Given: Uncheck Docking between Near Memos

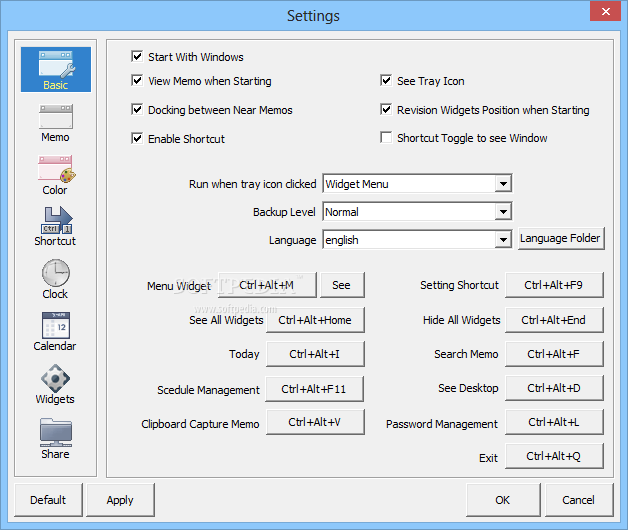Looking at the screenshot, I should coord(137,110).
